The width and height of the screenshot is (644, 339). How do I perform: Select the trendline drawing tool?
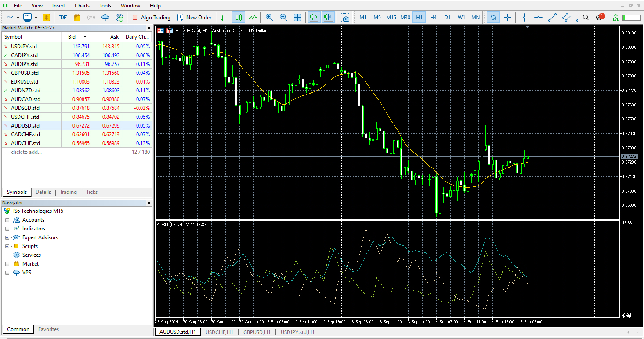pos(552,18)
